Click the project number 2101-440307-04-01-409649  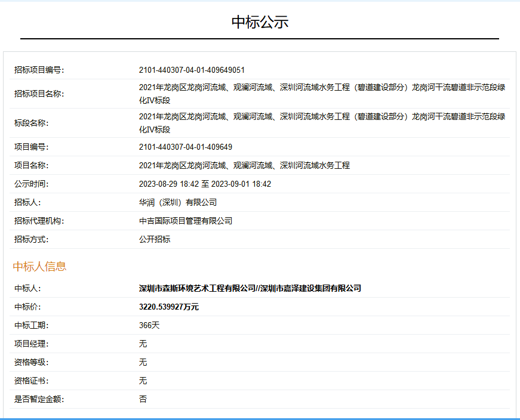point(186,147)
